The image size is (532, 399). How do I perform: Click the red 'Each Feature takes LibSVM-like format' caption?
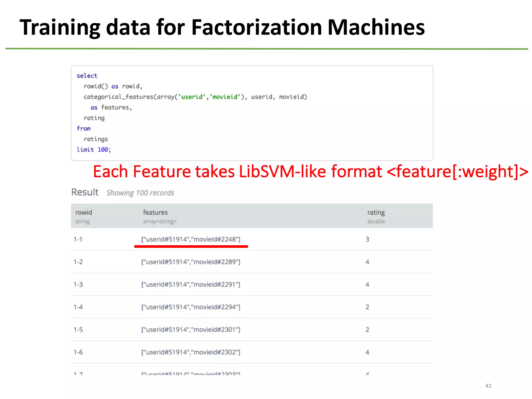pos(310,171)
